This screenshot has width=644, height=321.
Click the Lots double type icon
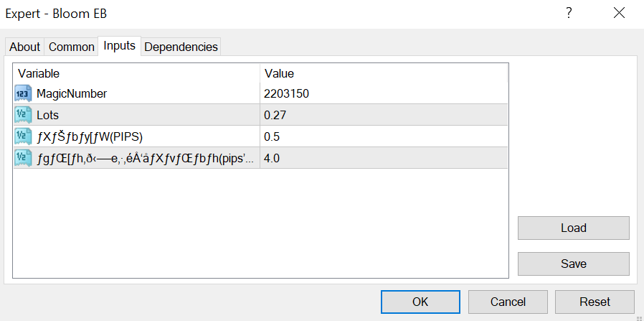22,115
